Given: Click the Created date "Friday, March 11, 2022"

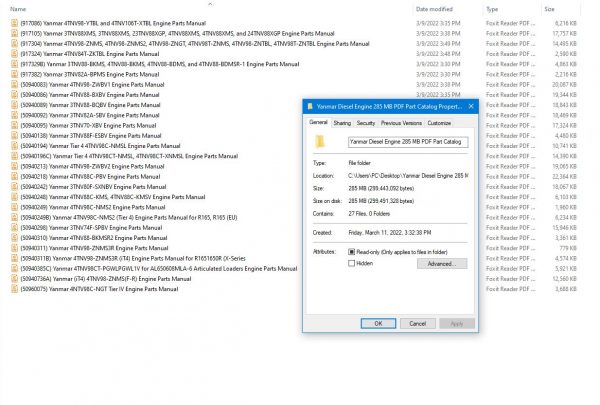Looking at the screenshot, I should click(390, 233).
